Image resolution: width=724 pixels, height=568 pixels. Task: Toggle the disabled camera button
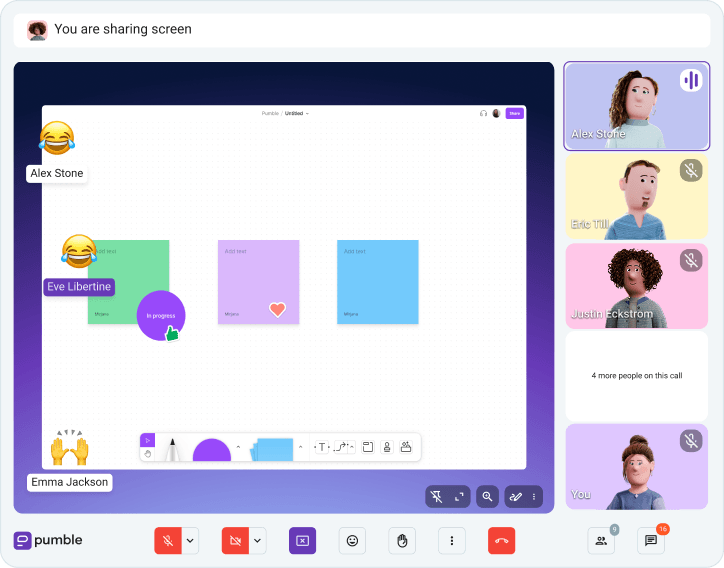(235, 540)
